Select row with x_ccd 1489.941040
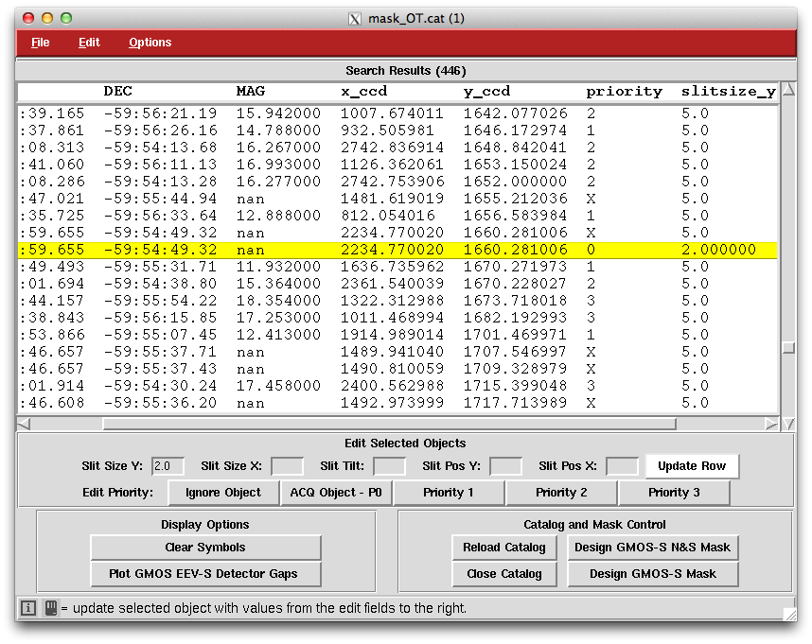The image size is (812, 644). point(397,352)
